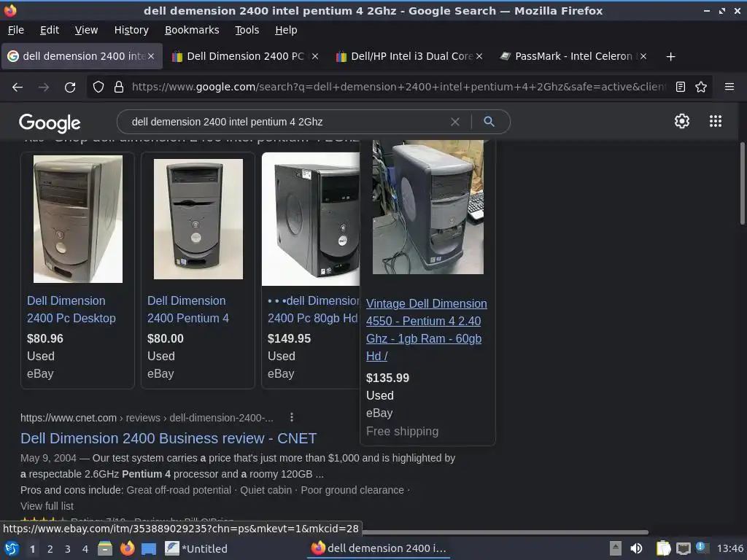747x560 pixels.
Task: Bookmark this page with the star icon
Action: (701, 87)
